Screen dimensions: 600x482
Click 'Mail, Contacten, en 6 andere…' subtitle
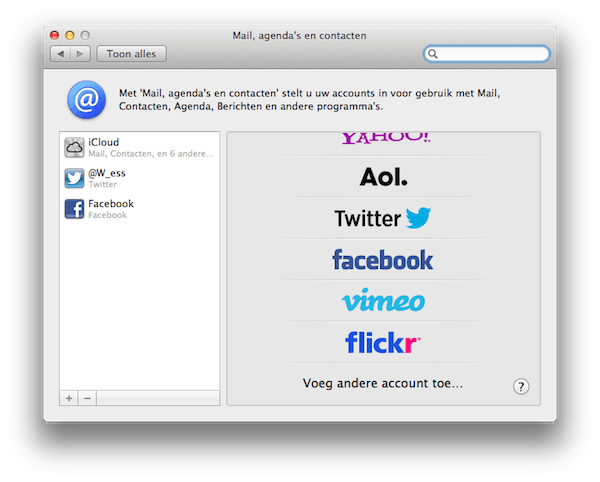tap(151, 154)
